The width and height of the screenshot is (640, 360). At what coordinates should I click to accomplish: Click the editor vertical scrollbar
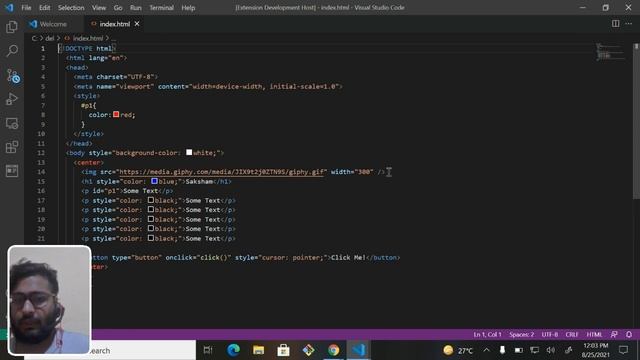click(x=636, y=122)
